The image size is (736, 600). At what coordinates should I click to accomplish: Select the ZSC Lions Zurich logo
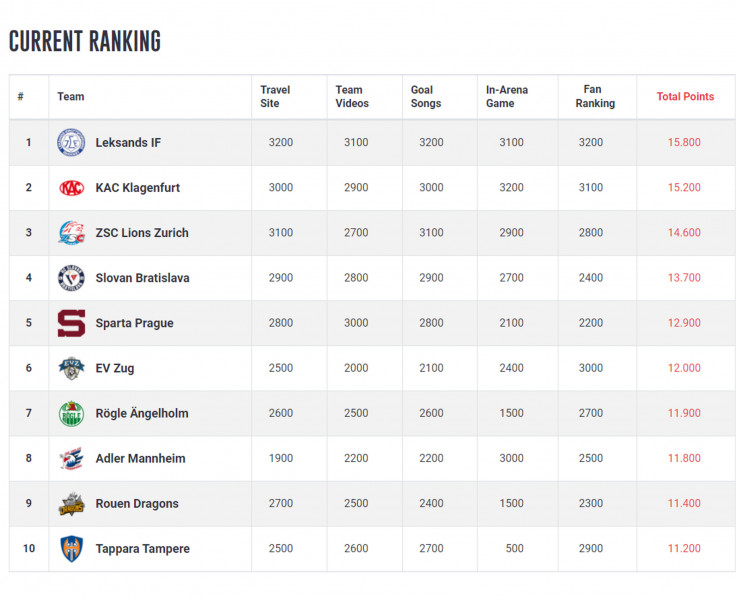[x=71, y=233]
